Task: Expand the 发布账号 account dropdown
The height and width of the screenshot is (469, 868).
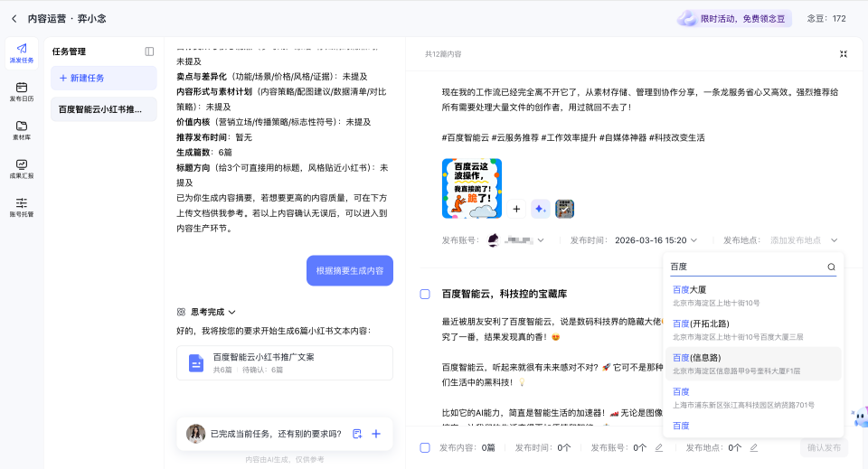Action: pyautogui.click(x=541, y=240)
